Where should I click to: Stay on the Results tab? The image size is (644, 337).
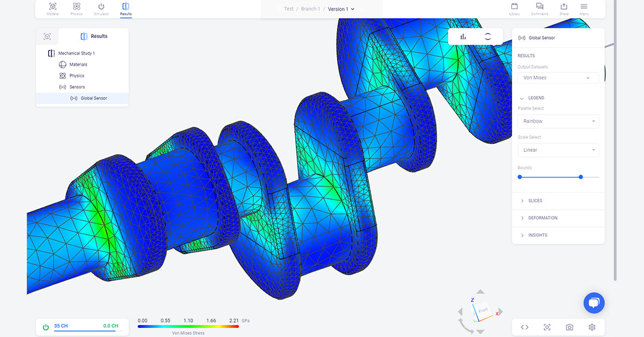pos(126,9)
